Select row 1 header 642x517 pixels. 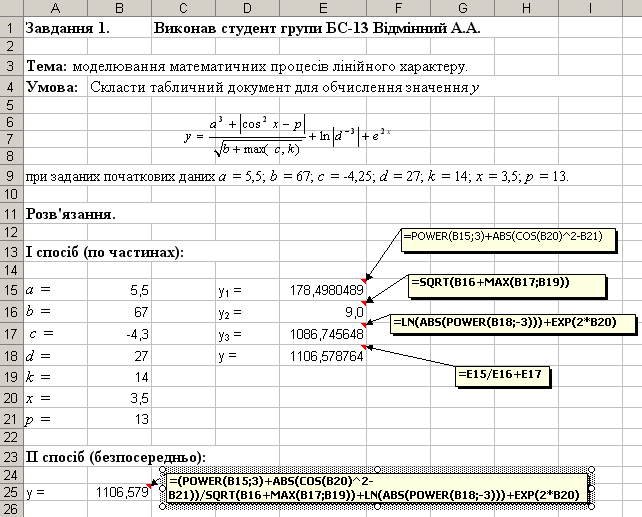click(11, 27)
